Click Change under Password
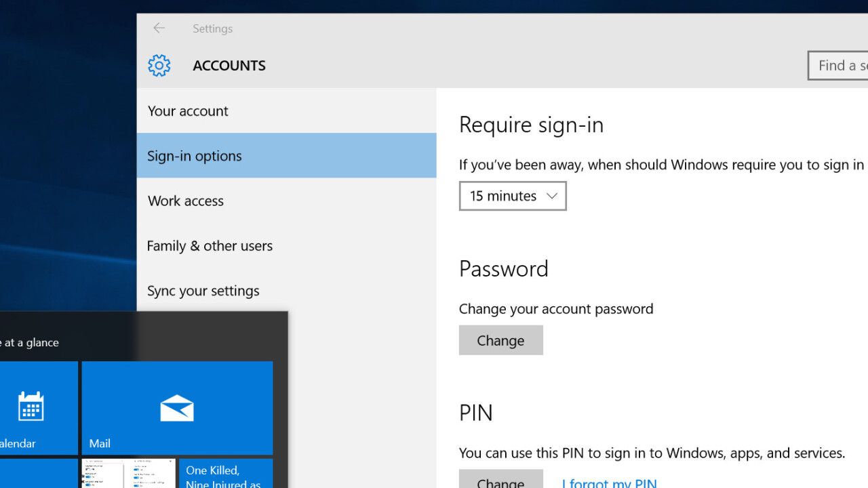The image size is (868, 488). point(500,340)
